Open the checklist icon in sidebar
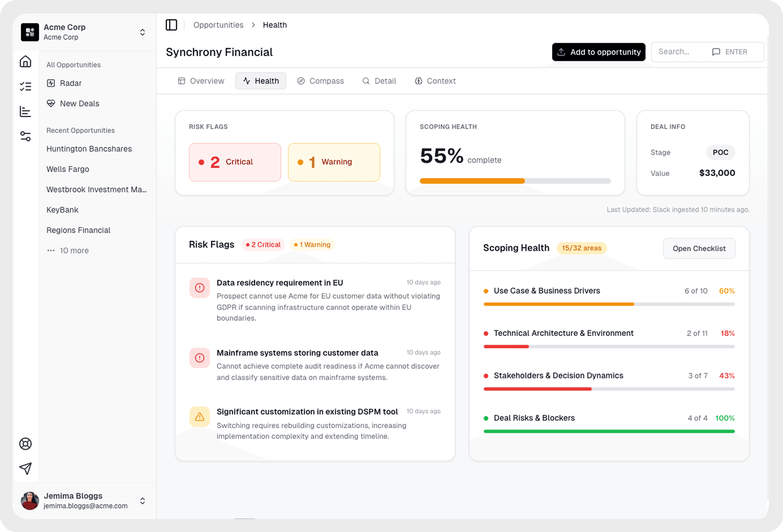The height and width of the screenshot is (532, 783). point(25,86)
